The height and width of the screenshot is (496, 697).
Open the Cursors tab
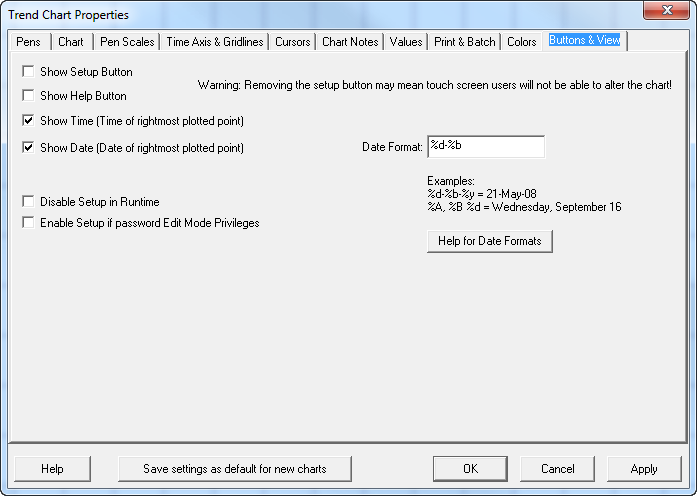coord(293,42)
